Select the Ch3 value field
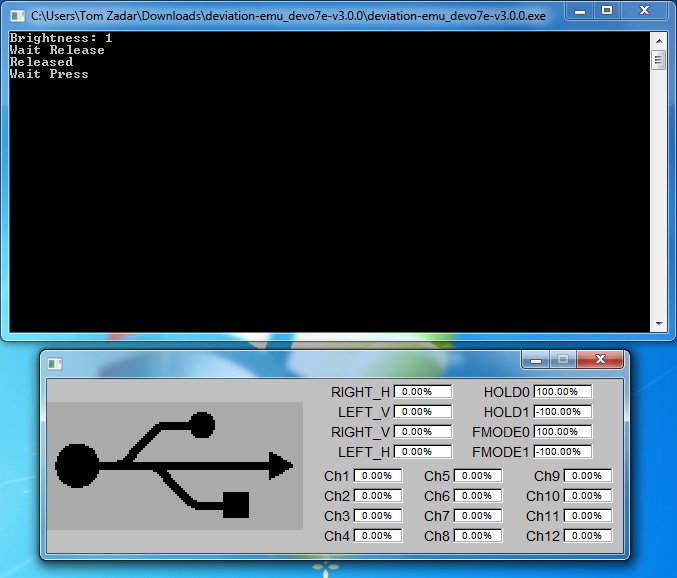 pos(378,516)
